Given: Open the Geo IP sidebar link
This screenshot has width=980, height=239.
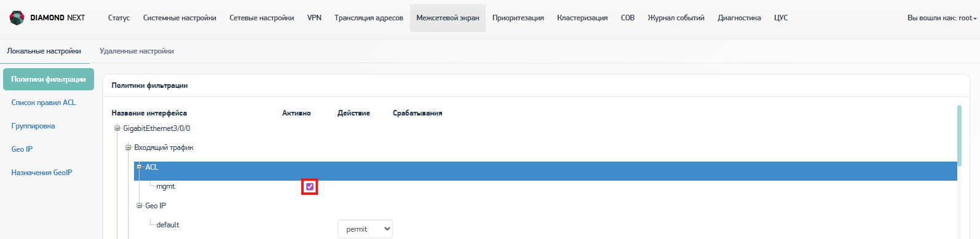Looking at the screenshot, I should tap(22, 149).
